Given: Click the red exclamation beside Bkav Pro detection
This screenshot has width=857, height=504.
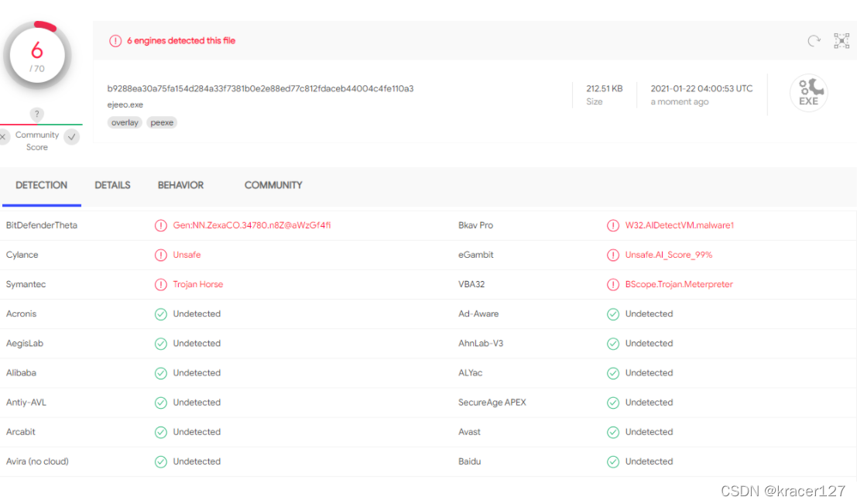Looking at the screenshot, I should point(614,225).
